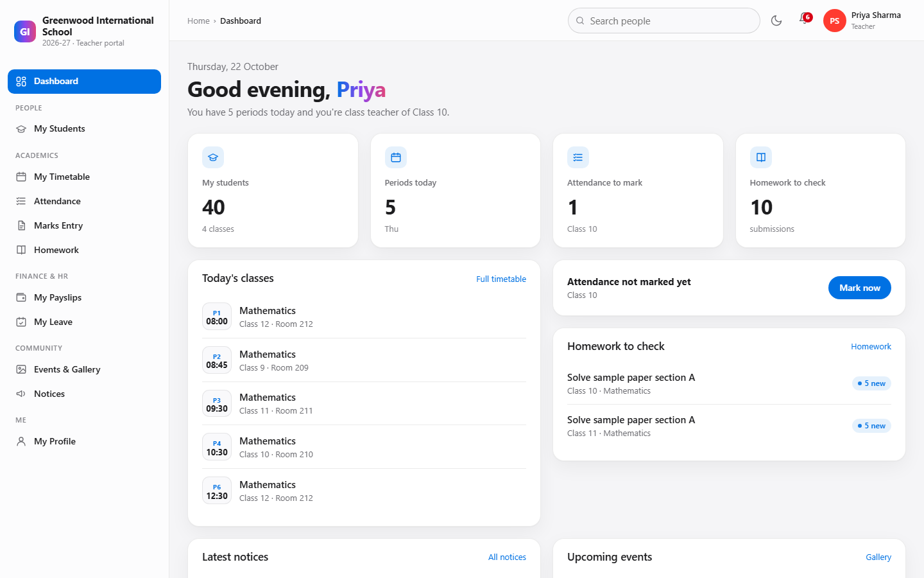Select the P4 10:30 Class 10 period

click(x=364, y=447)
